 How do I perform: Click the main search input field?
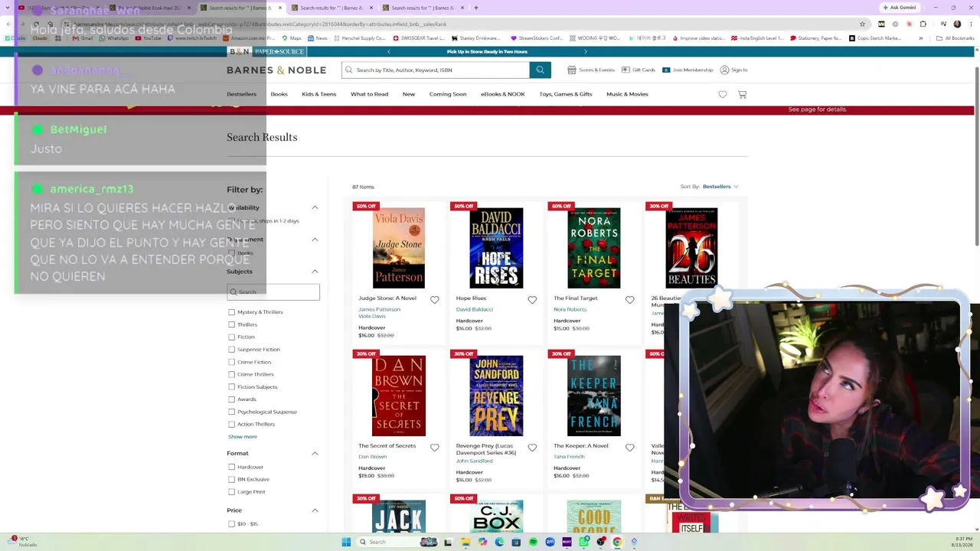tap(436, 70)
